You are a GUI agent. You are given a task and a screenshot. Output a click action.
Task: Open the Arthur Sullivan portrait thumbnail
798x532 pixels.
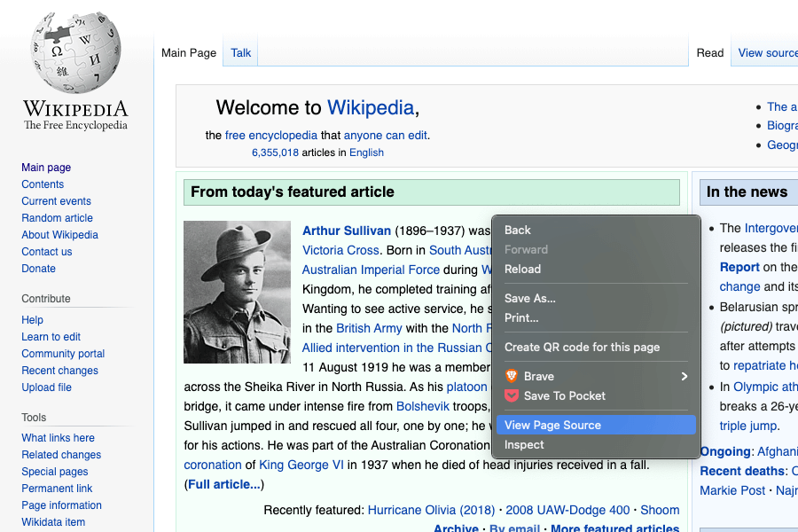point(237,292)
